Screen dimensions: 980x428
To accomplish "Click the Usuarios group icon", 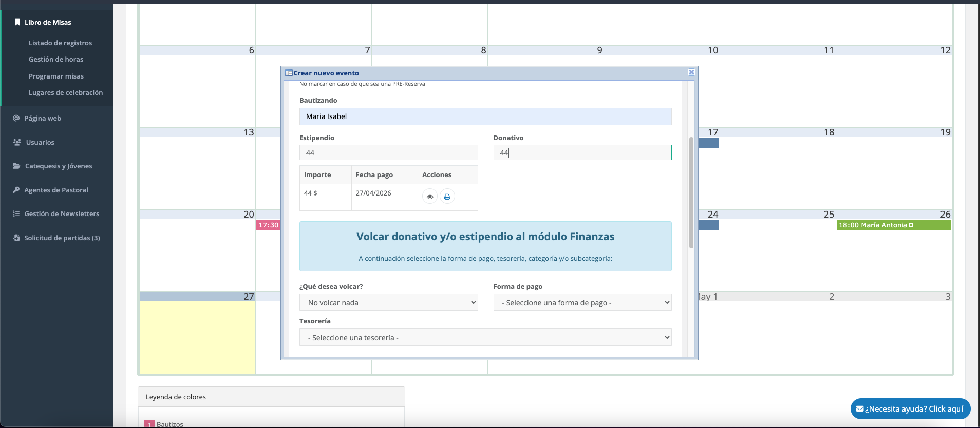I will (x=17, y=142).
